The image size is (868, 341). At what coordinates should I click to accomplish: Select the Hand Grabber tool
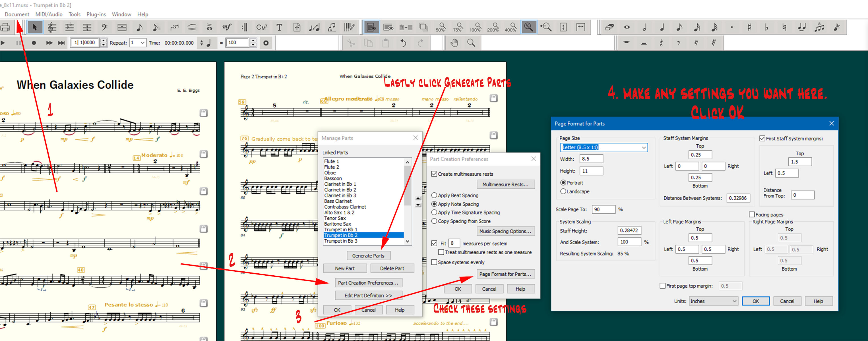tap(454, 43)
